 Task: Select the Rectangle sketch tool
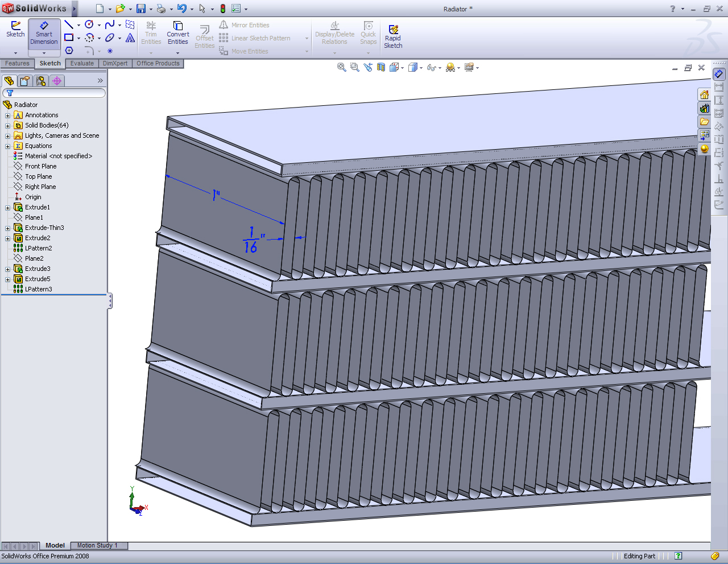69,38
